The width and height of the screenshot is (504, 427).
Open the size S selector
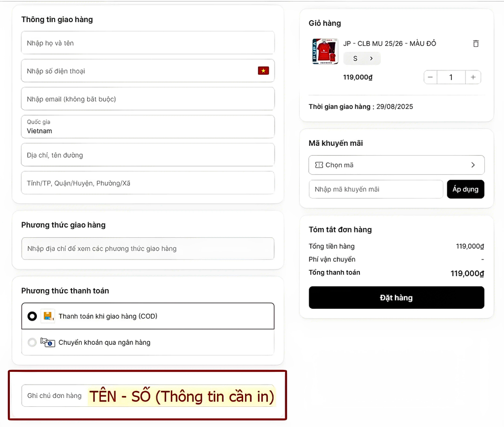pyautogui.click(x=362, y=59)
